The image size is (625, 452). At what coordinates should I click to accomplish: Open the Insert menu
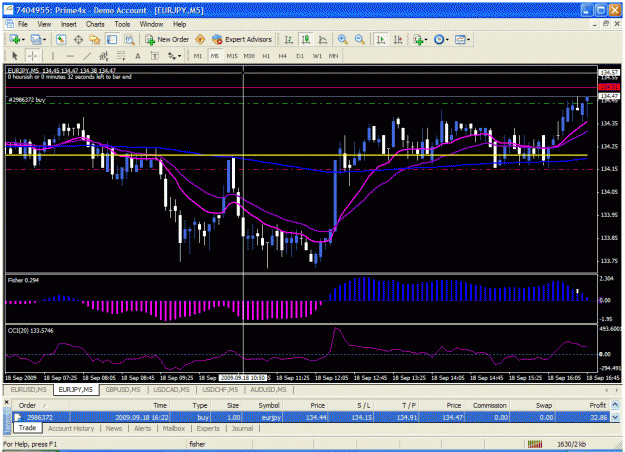[69, 24]
